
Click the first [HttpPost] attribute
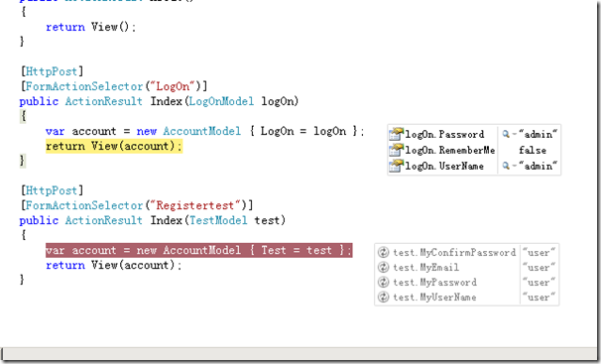(52, 71)
